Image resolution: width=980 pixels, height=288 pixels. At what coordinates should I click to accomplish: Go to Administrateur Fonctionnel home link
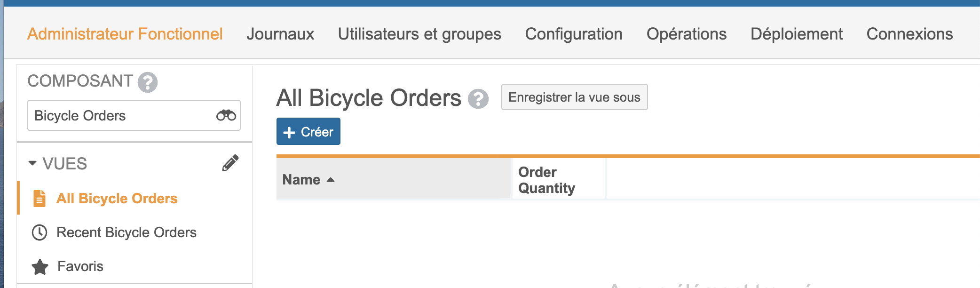[x=125, y=34]
